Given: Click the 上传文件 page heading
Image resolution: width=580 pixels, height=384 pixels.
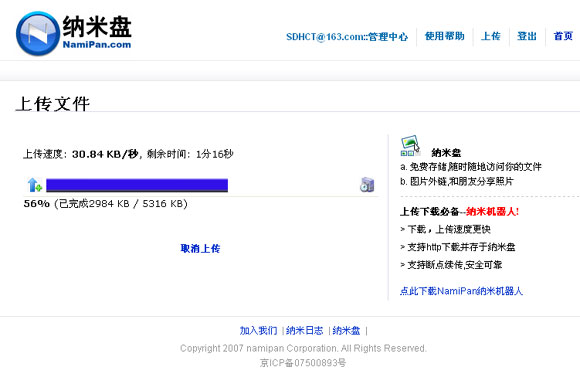Looking at the screenshot, I should 53,104.
